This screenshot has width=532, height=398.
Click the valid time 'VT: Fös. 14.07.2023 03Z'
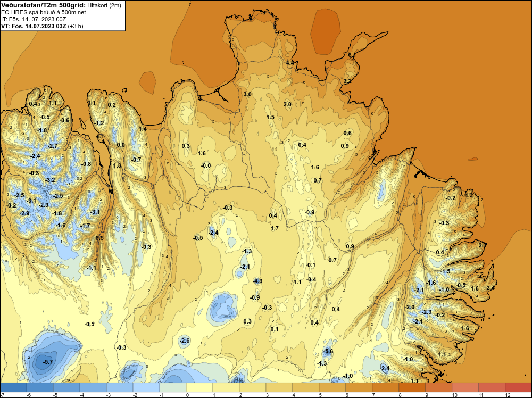[34, 26]
